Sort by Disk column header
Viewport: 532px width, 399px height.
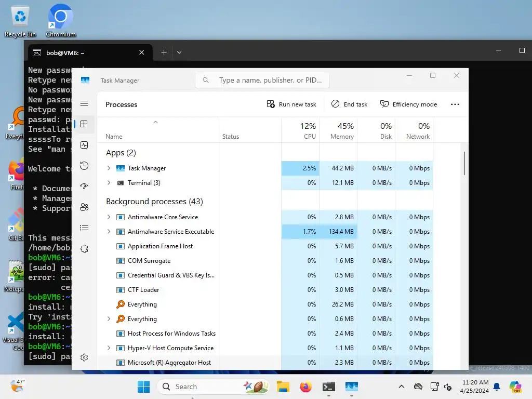click(x=376, y=130)
